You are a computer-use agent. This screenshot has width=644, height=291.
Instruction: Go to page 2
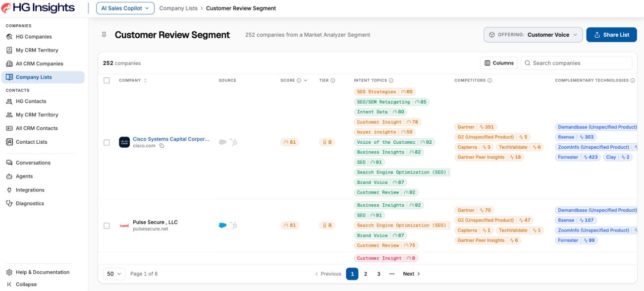[366, 274]
